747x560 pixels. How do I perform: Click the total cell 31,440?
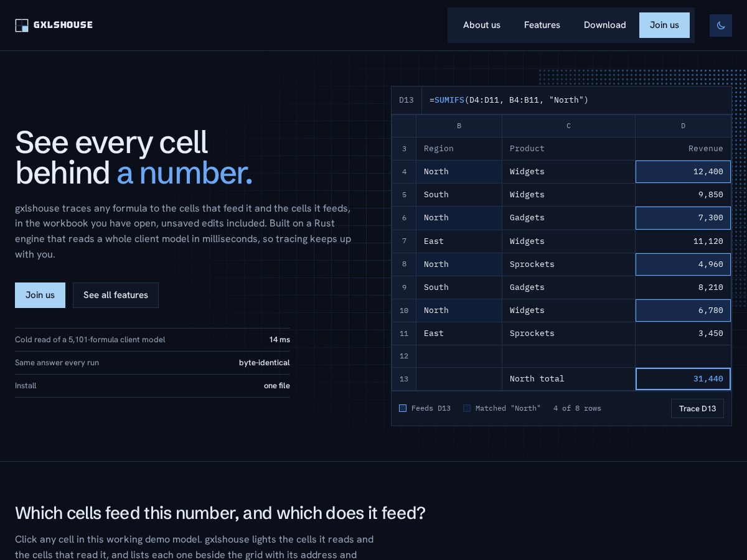(x=683, y=379)
